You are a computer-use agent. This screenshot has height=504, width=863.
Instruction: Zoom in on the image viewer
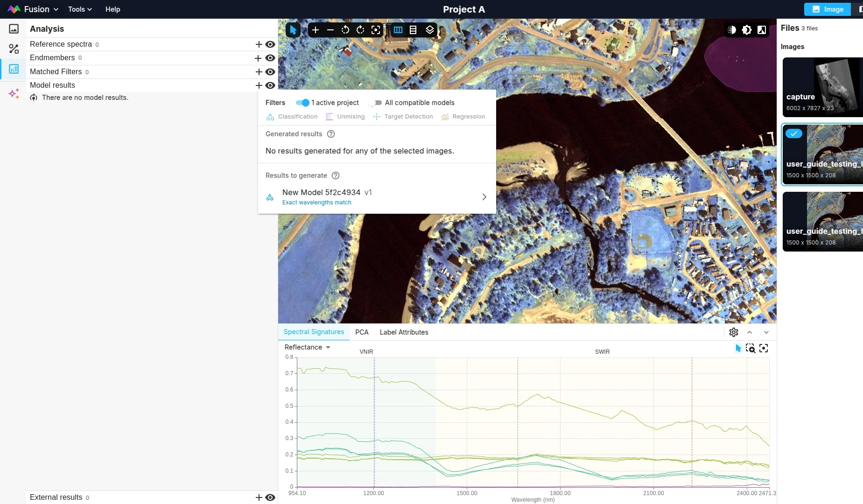click(316, 30)
